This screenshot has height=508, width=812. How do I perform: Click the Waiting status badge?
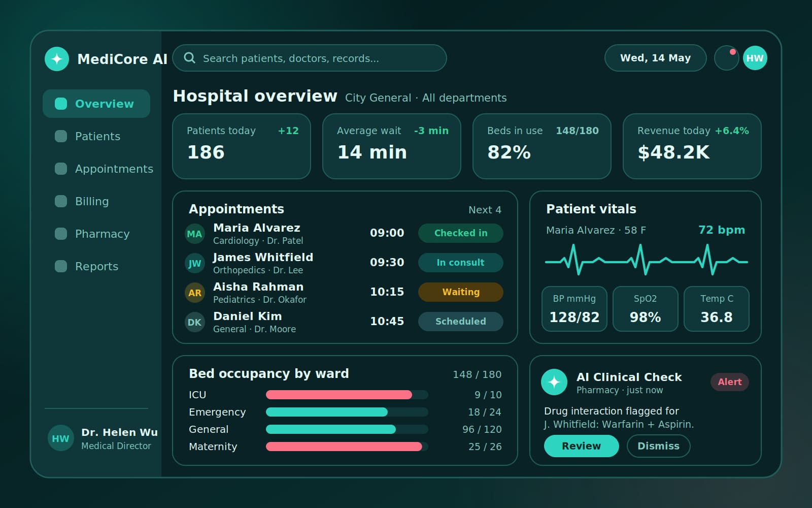(460, 292)
